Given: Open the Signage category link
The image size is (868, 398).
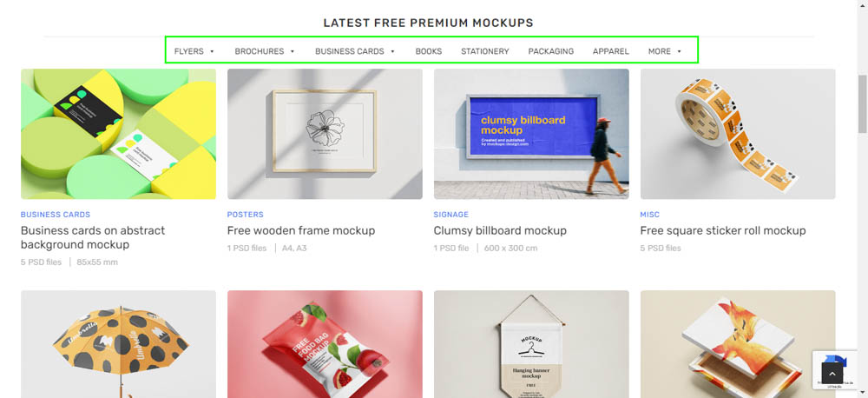Looking at the screenshot, I should coord(451,215).
